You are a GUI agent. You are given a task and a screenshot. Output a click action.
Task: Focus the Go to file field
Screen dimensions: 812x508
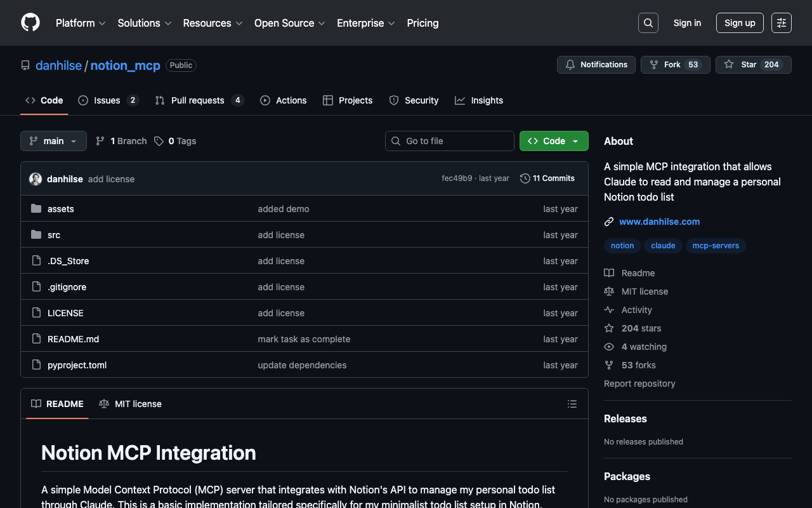tap(449, 141)
